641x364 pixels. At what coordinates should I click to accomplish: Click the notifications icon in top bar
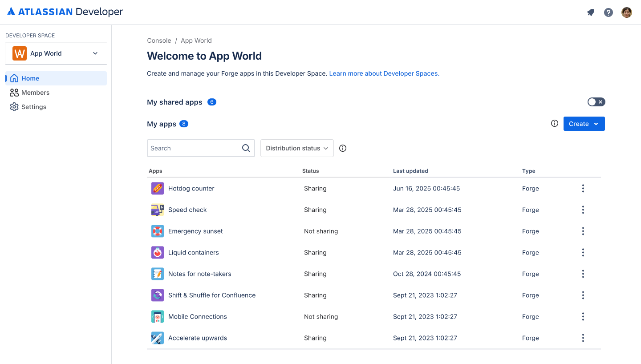[x=591, y=12]
